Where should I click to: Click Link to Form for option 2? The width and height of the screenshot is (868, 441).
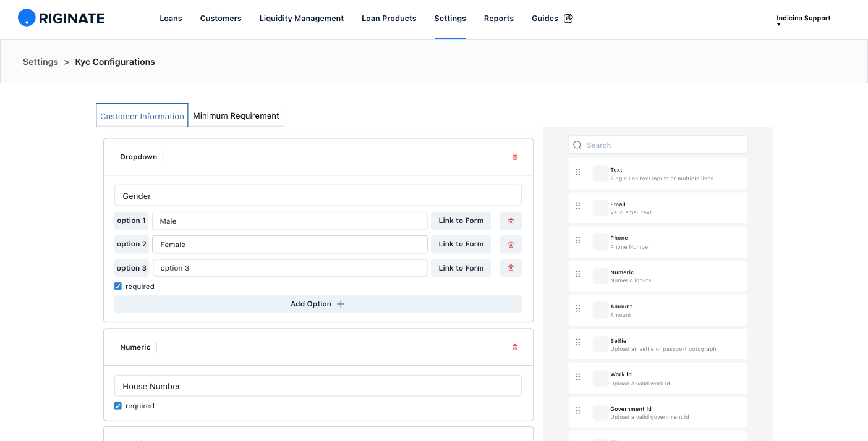click(x=461, y=244)
